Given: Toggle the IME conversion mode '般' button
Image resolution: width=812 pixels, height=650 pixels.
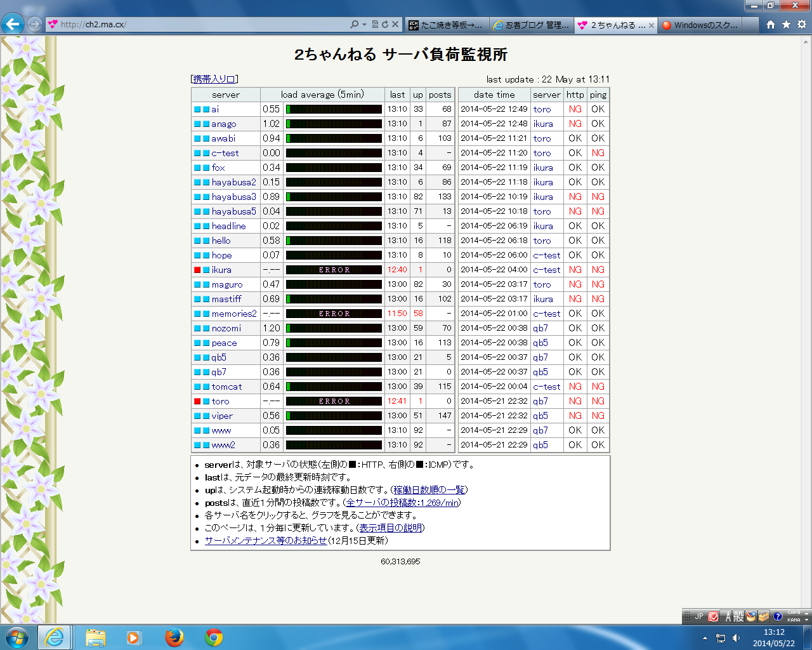Looking at the screenshot, I should 739,616.
